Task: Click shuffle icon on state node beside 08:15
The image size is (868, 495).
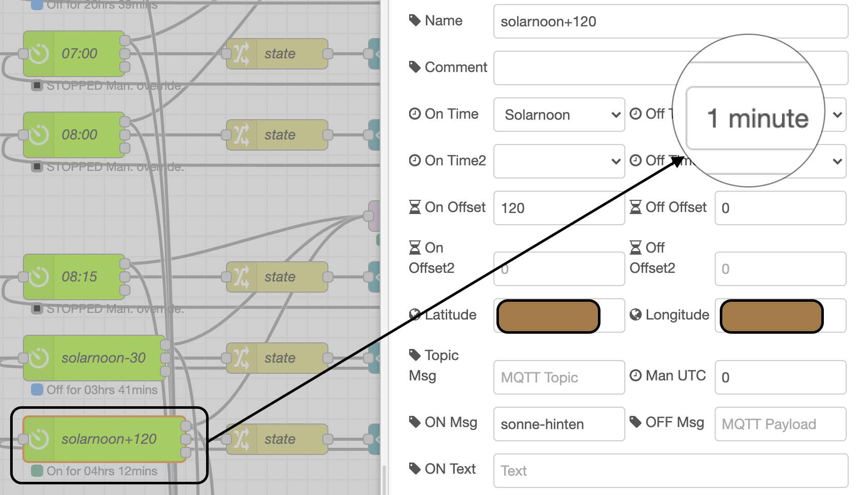Action: [241, 277]
